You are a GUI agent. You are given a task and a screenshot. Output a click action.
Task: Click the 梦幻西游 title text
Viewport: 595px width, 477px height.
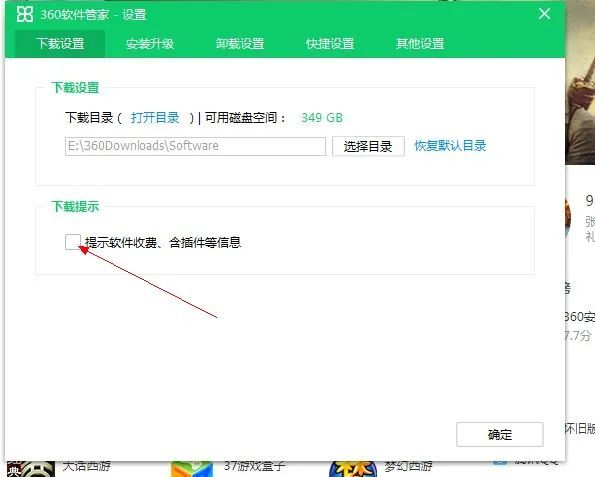[x=408, y=466]
